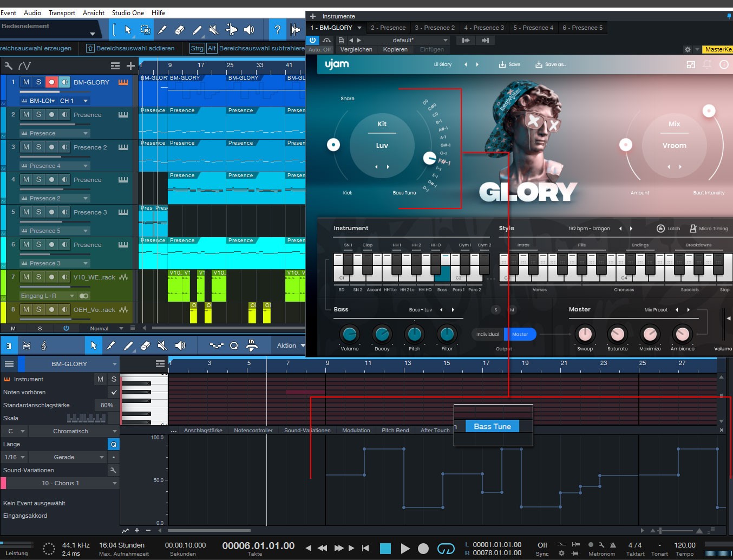733x560 pixels.
Task: Adjust the Bass Volume knob
Action: (349, 334)
